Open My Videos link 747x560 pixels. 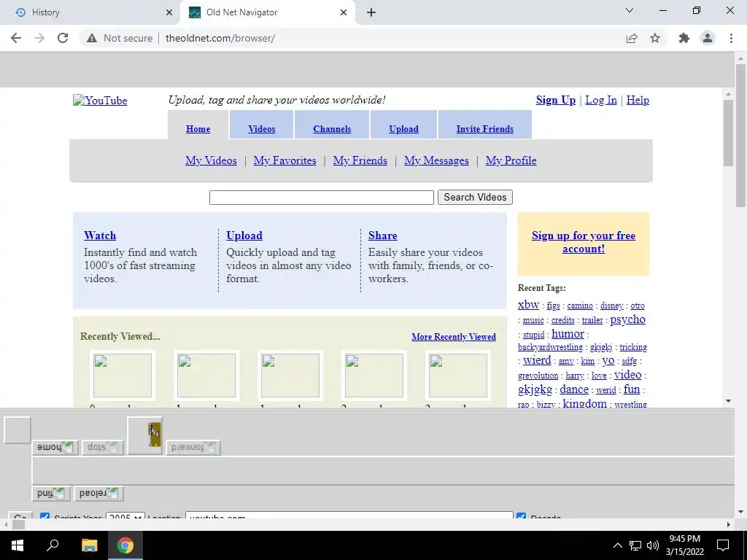pyautogui.click(x=211, y=160)
